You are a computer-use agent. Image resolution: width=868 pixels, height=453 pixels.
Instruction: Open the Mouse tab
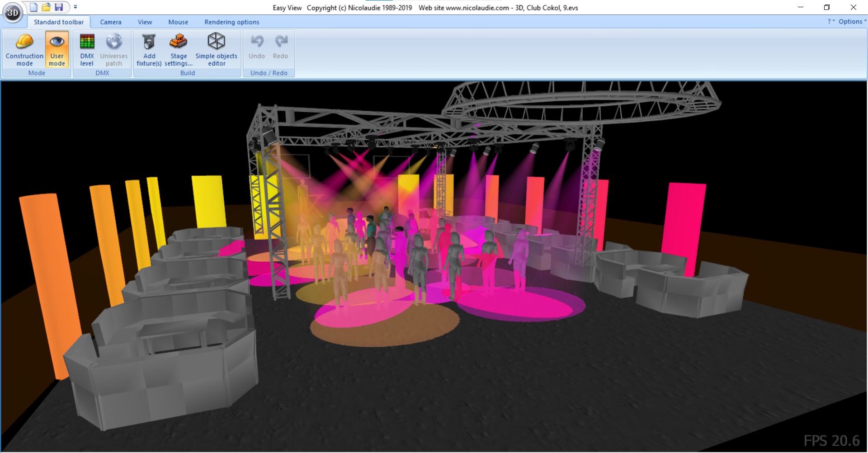[178, 22]
